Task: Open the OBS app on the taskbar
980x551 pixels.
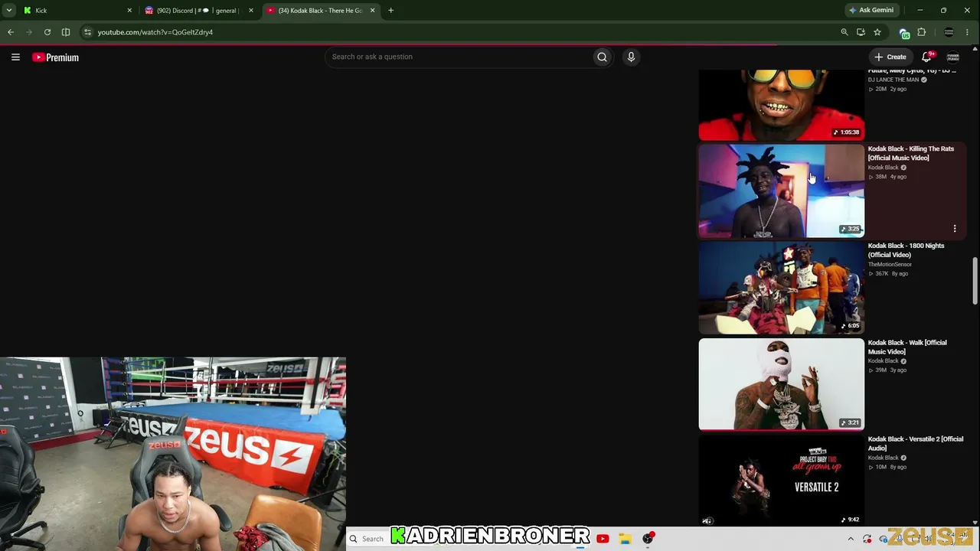Action: (648, 539)
